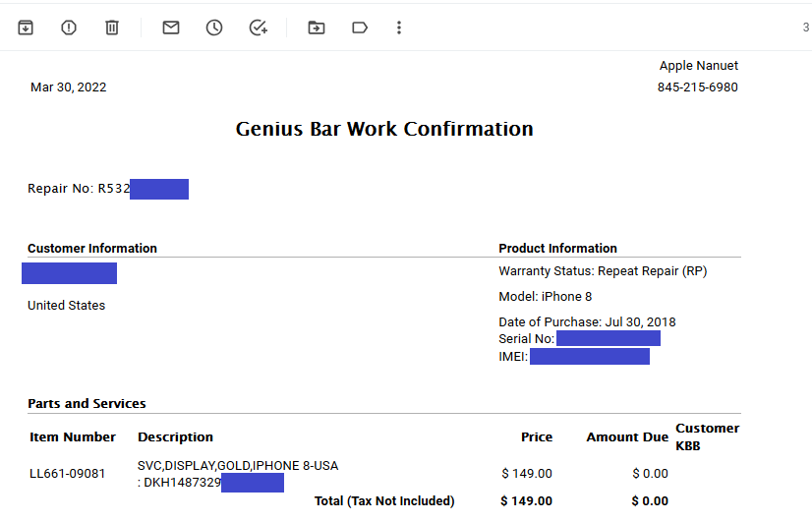812x522 pixels.
Task: Click the Model: iPhone 8 line
Action: coord(546,297)
